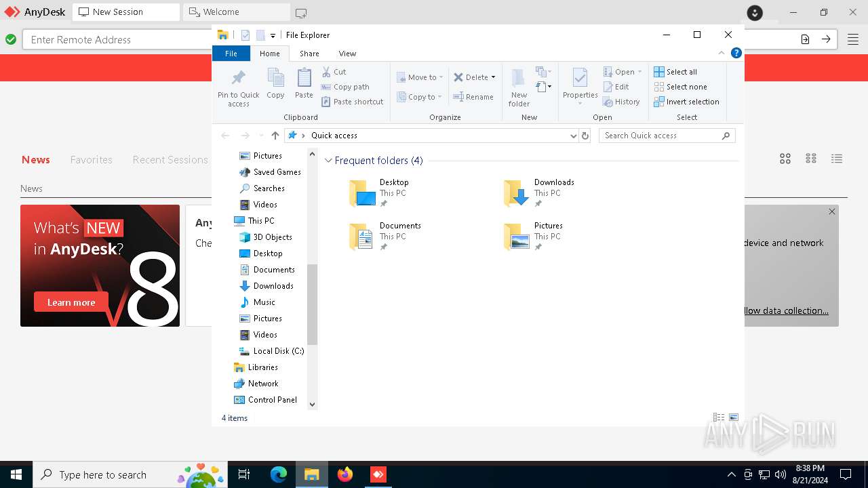Image resolution: width=868 pixels, height=488 pixels.
Task: Open AnyDesk hamburger menu
Action: click(853, 39)
